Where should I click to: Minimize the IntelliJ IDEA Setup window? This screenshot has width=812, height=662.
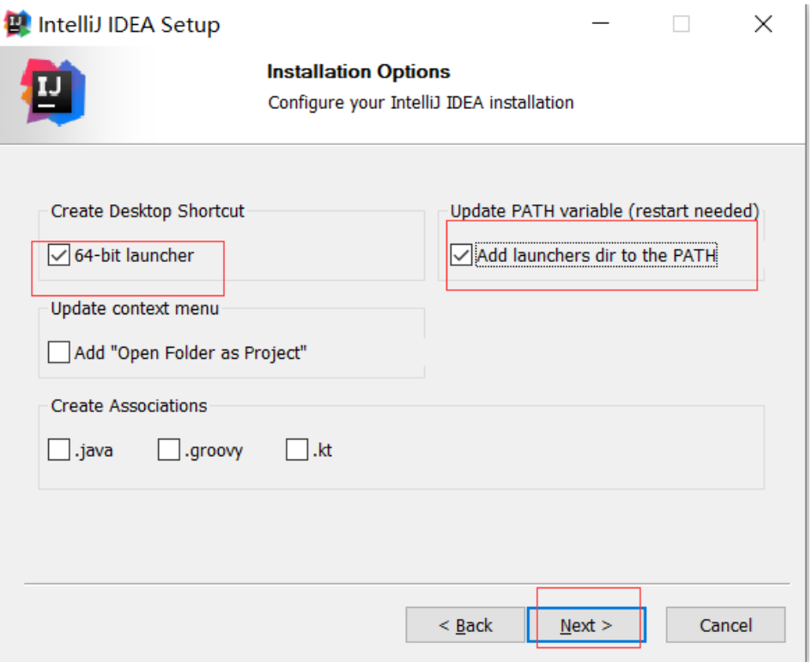pos(600,23)
